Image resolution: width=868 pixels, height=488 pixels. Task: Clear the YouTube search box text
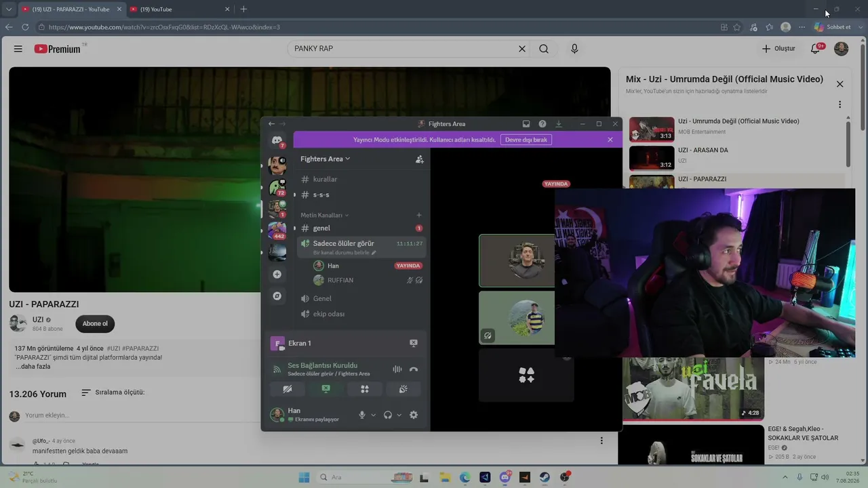pyautogui.click(x=522, y=49)
